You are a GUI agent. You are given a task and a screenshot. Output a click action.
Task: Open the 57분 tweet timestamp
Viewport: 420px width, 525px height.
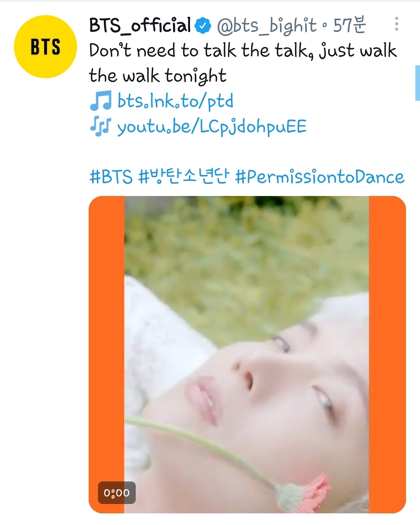coord(350,25)
